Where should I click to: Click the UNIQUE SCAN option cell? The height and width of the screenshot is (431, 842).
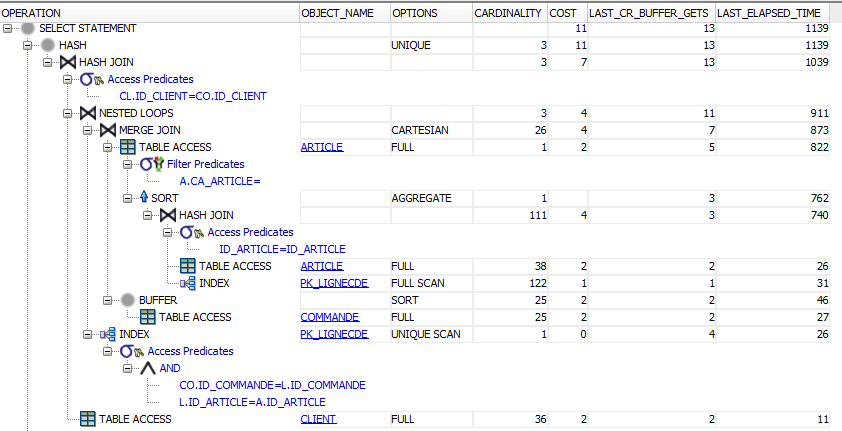point(431,334)
